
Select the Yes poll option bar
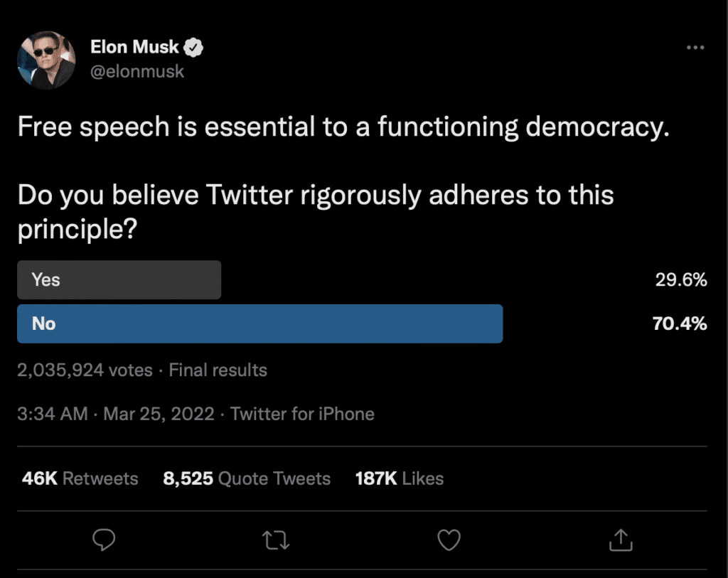click(x=119, y=279)
